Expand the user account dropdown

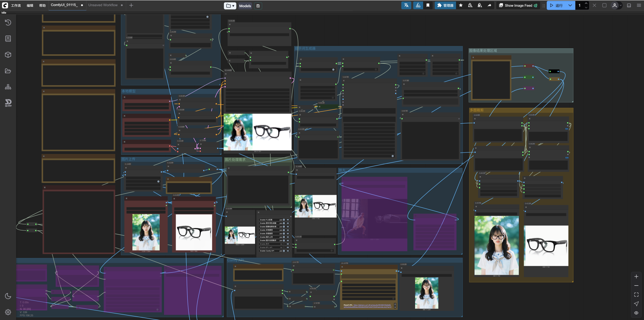(x=621, y=5)
